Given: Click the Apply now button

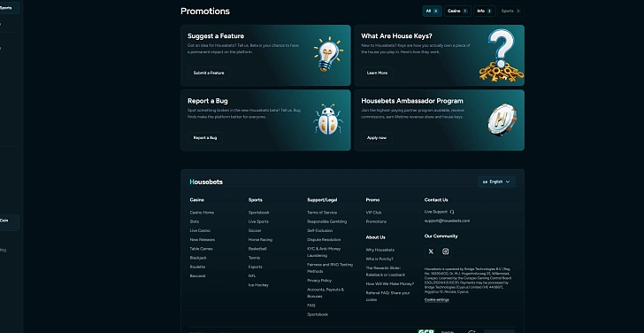Looking at the screenshot, I should coord(377,138).
